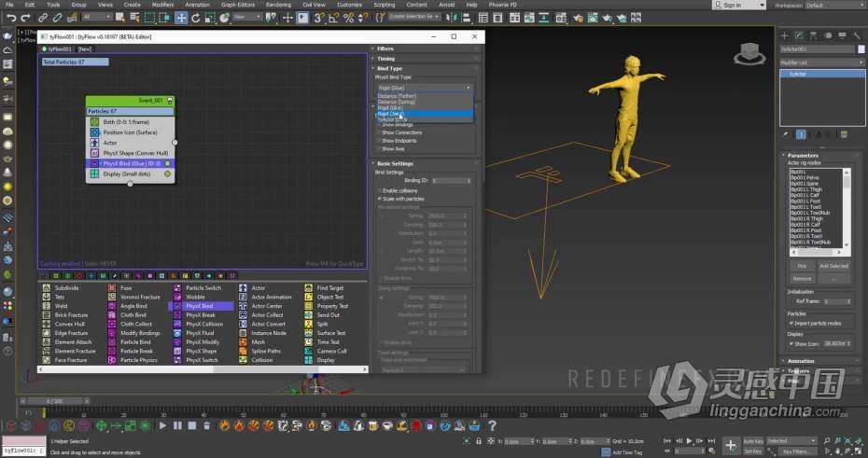Expand the Timing rollout
868x458 pixels.
424,59
